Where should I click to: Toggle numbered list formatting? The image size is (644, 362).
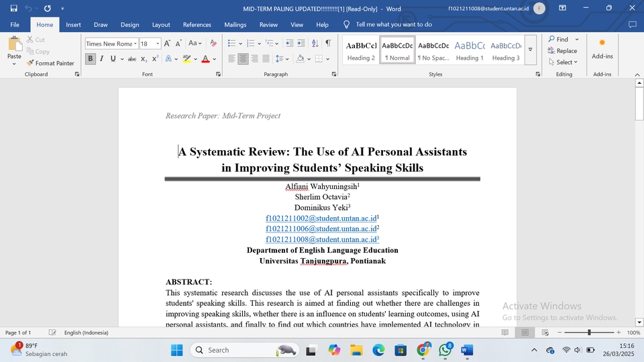pyautogui.click(x=250, y=43)
